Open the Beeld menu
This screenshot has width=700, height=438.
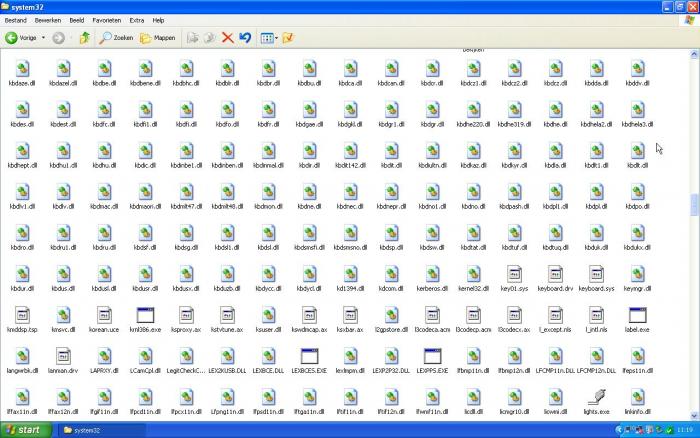[x=77, y=21]
